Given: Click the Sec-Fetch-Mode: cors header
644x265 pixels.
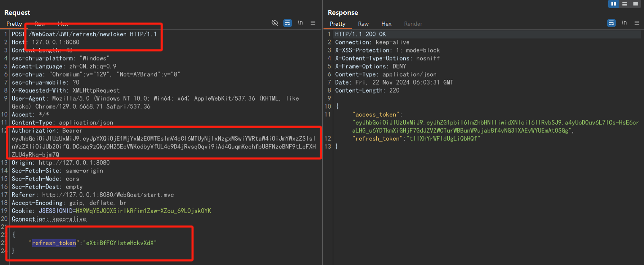Looking at the screenshot, I should (45, 179).
